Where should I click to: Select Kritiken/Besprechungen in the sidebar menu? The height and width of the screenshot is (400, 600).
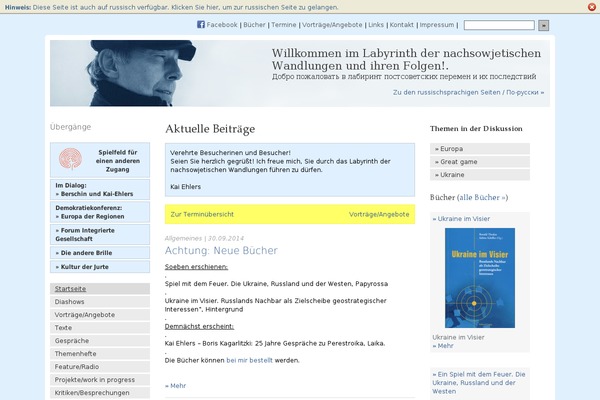[x=100, y=393]
